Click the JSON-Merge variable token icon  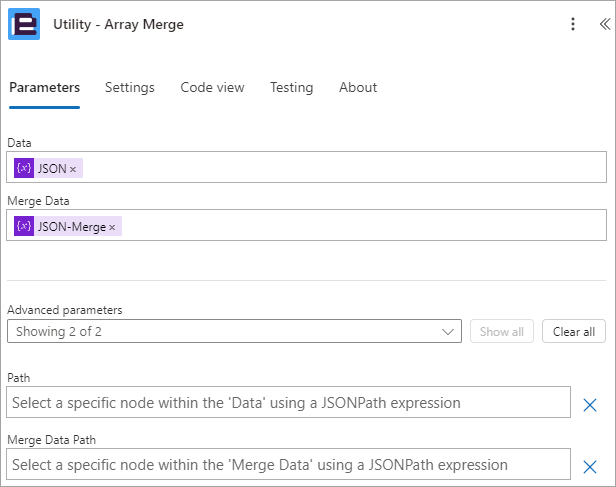(24, 226)
